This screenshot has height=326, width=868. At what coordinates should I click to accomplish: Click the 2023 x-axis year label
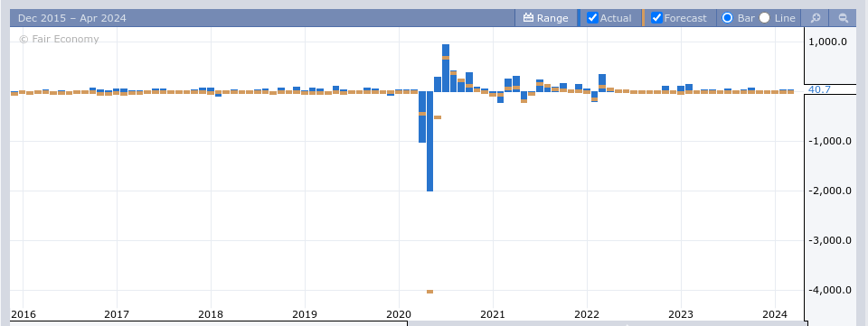pos(680,314)
